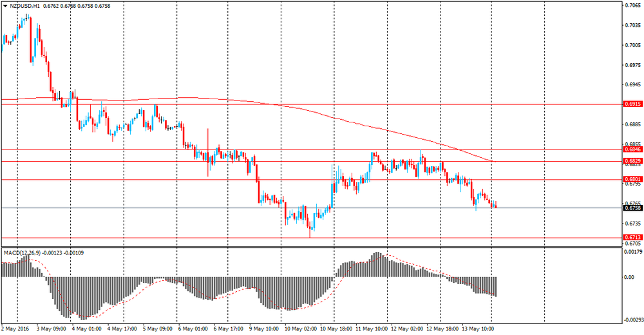Click the 13 May 10:00 time label
The width and height of the screenshot is (644, 335).
tap(477, 329)
